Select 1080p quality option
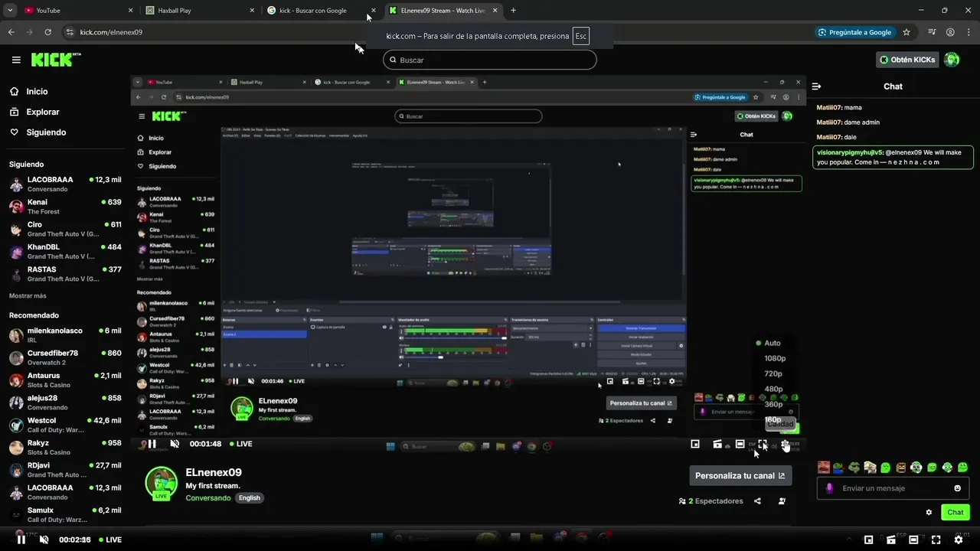The width and height of the screenshot is (980, 551). pos(775,358)
